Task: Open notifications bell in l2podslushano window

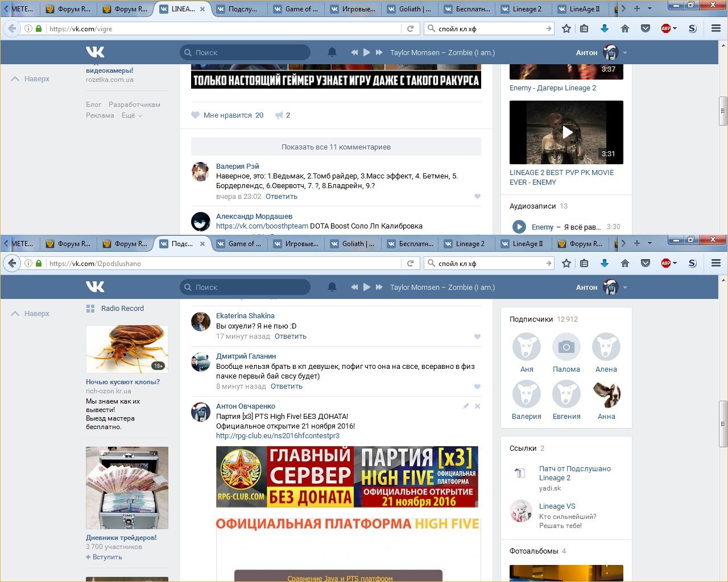Action: (x=332, y=287)
